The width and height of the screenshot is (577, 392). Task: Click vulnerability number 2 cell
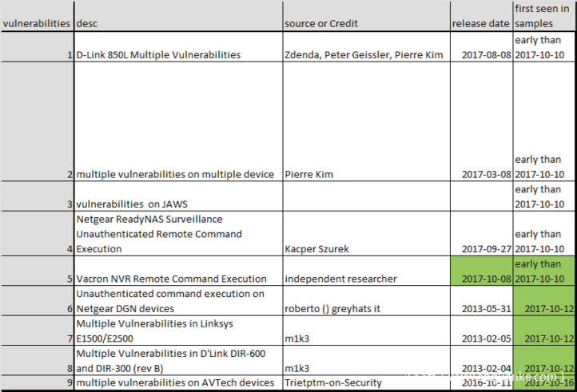pyautogui.click(x=38, y=121)
